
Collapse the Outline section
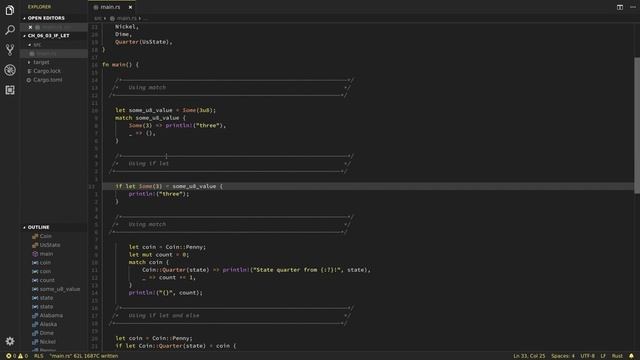pos(24,227)
